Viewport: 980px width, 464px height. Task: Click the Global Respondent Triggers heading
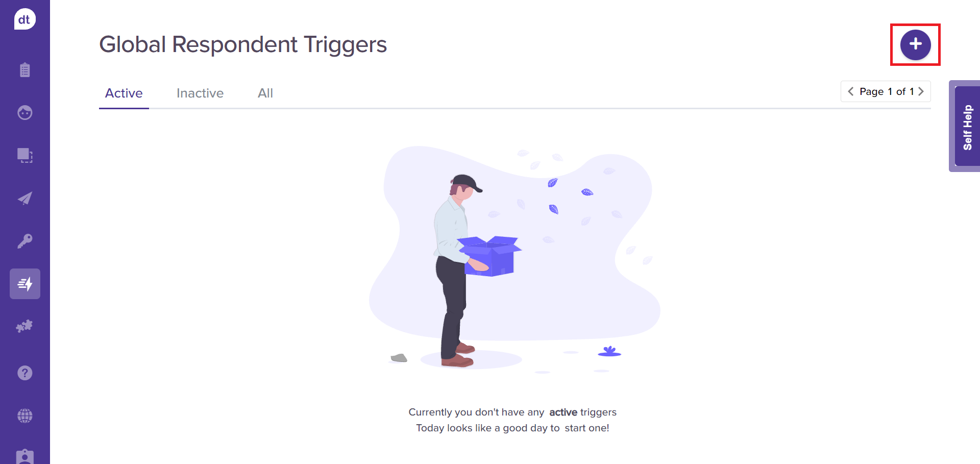243,44
